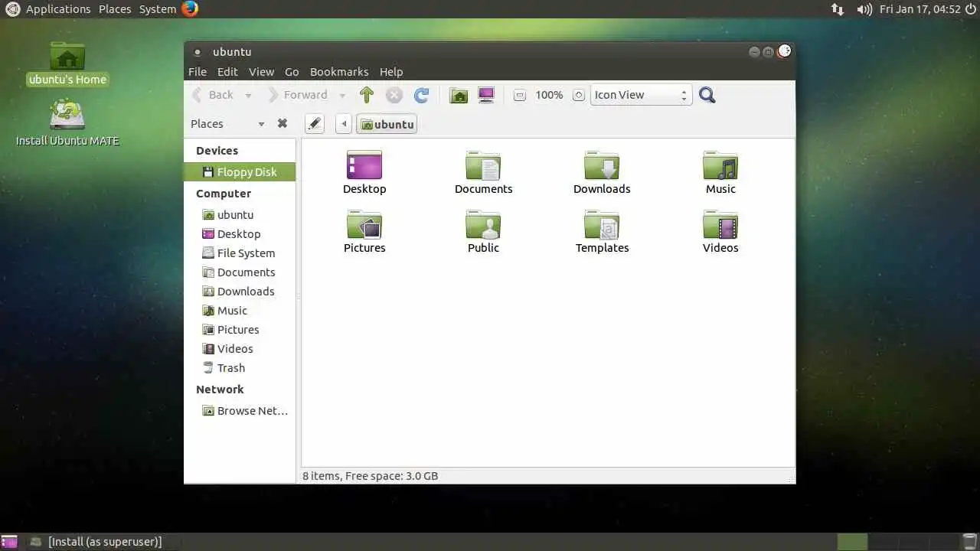Zoom out with the minus icon

coord(520,95)
